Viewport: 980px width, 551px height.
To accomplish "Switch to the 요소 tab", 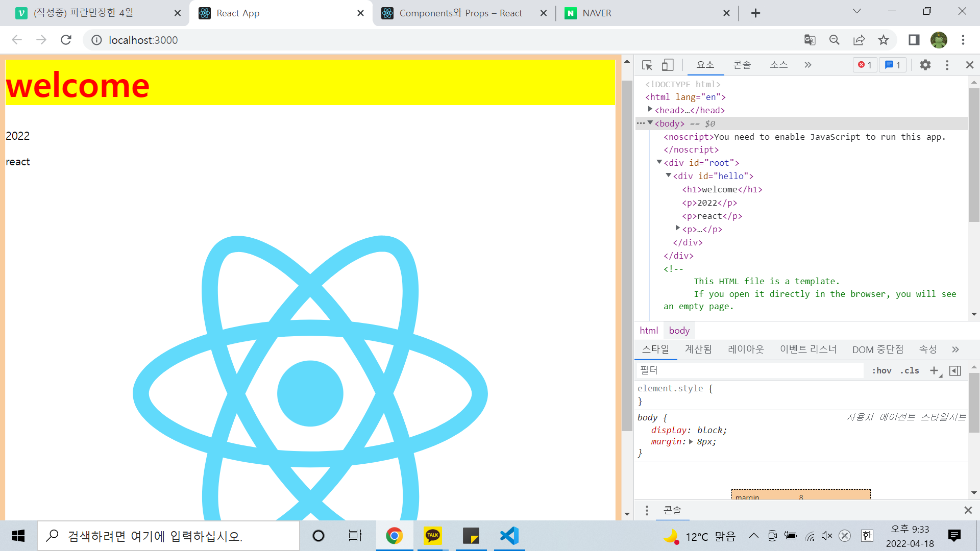I will click(705, 65).
